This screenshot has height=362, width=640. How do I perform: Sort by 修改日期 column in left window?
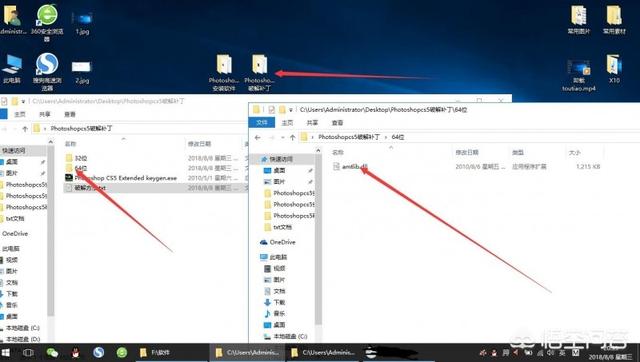tap(200, 144)
